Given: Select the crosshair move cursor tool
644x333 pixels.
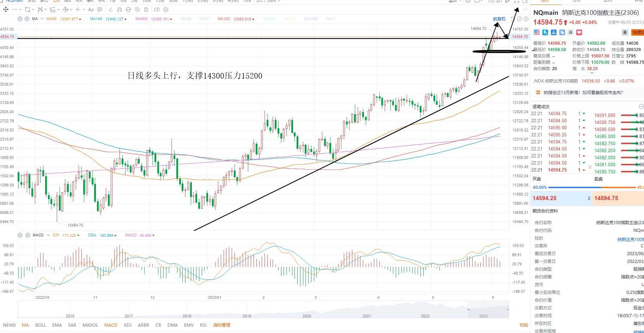Looking at the screenshot, I should click(x=6, y=10).
